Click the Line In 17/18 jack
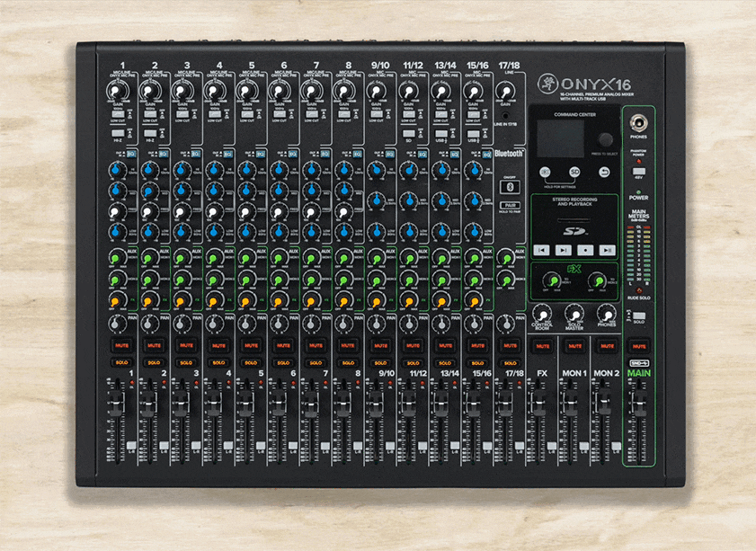 (505, 116)
